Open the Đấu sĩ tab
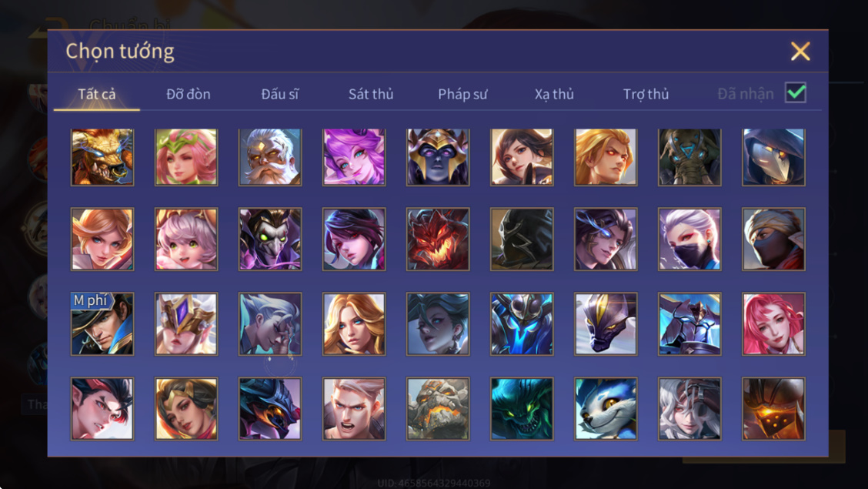The height and width of the screenshot is (489, 868). (279, 94)
